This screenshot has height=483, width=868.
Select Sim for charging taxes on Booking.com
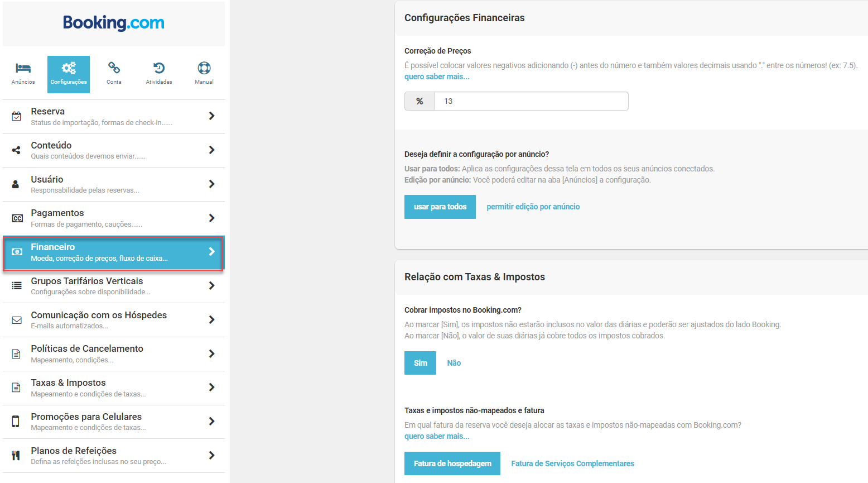tap(420, 363)
